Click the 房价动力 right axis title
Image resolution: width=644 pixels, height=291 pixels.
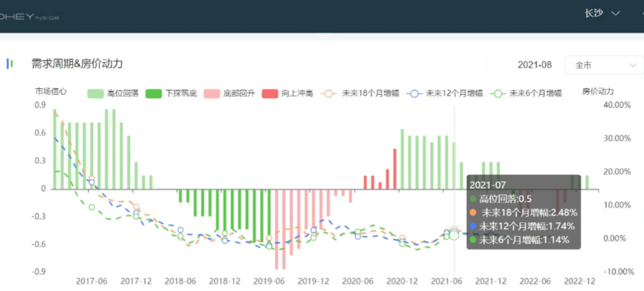[598, 91]
